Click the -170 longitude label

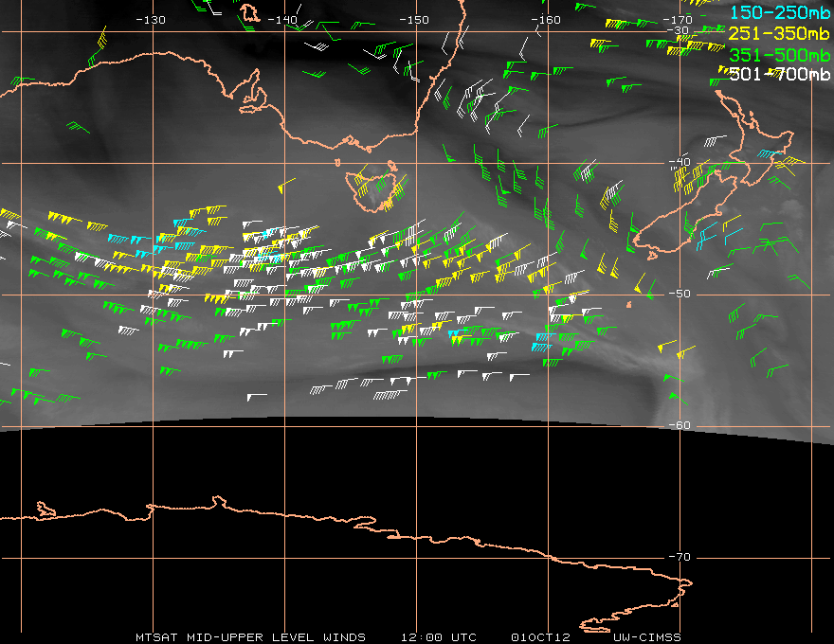[x=678, y=20]
